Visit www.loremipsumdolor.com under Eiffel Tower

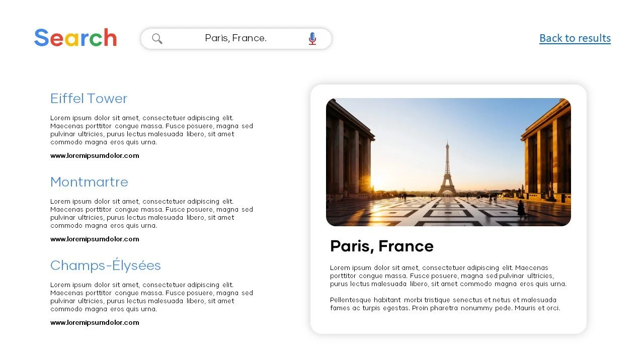click(95, 155)
